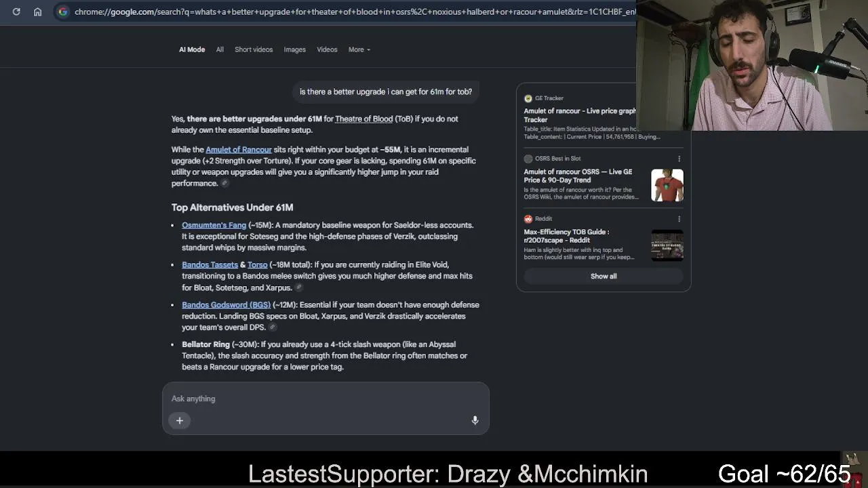Switch to Images search tab
868x488 pixels.
tap(294, 49)
